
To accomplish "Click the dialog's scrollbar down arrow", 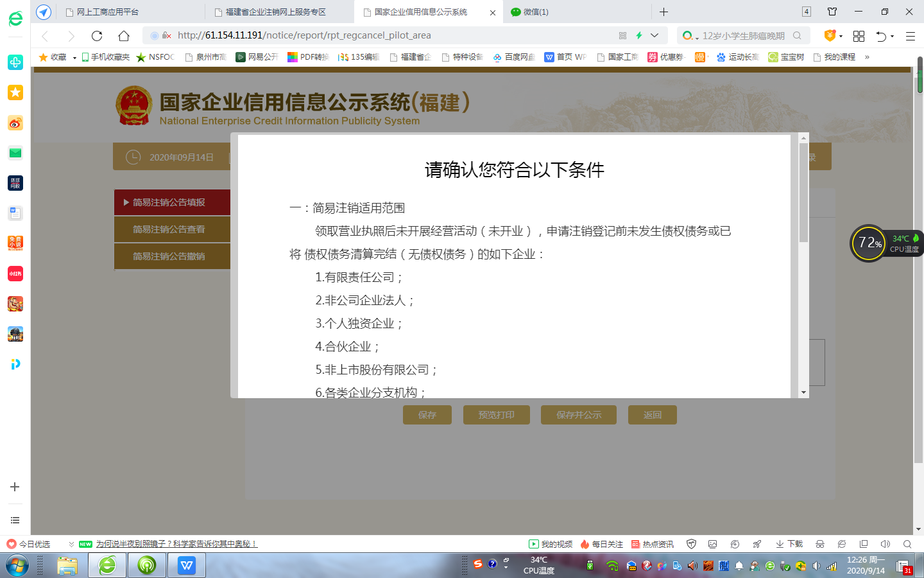I will point(803,392).
